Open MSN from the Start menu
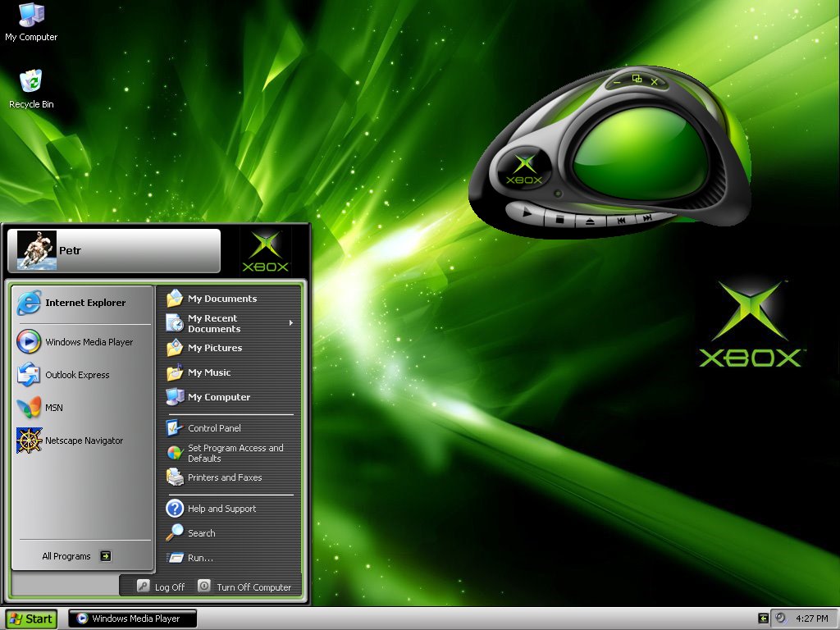Image resolution: width=840 pixels, height=630 pixels. [83, 408]
